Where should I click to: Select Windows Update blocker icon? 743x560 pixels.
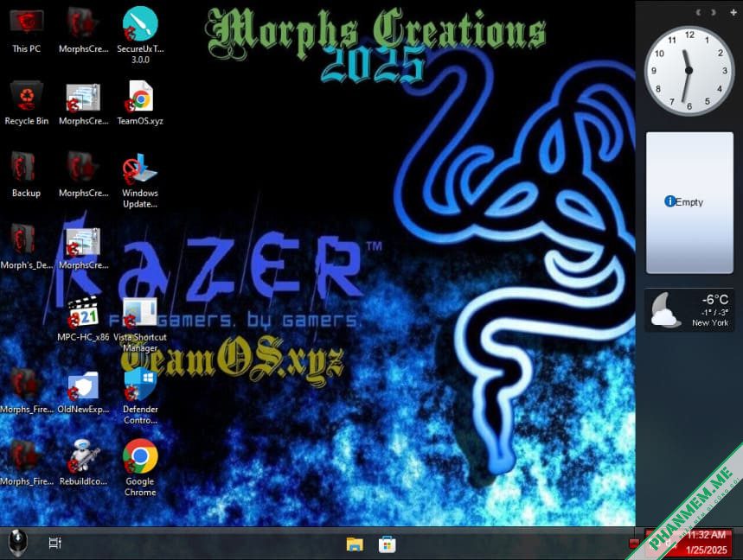point(140,180)
